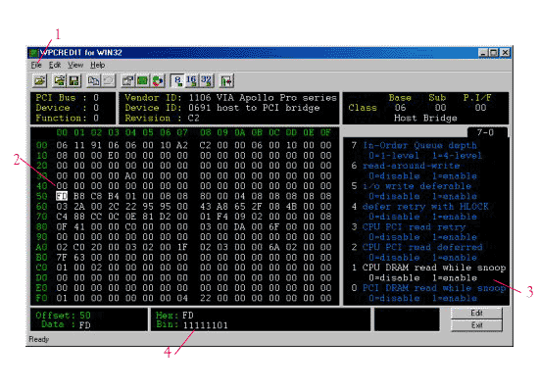Open the Help menu
This screenshot has width=539, height=392.
(x=98, y=65)
